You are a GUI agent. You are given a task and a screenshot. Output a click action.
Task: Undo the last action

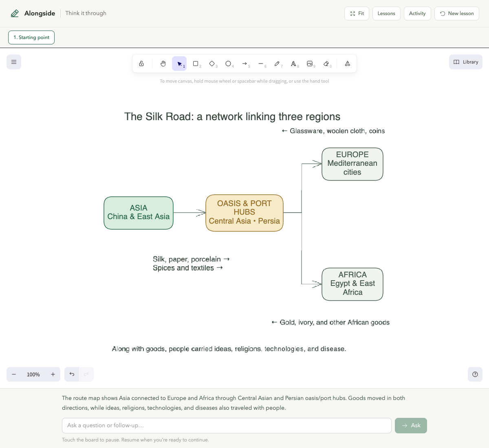point(72,374)
